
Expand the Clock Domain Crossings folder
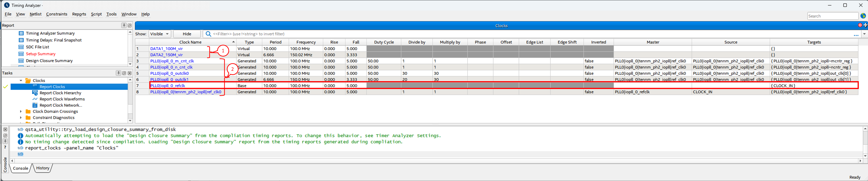(21, 112)
